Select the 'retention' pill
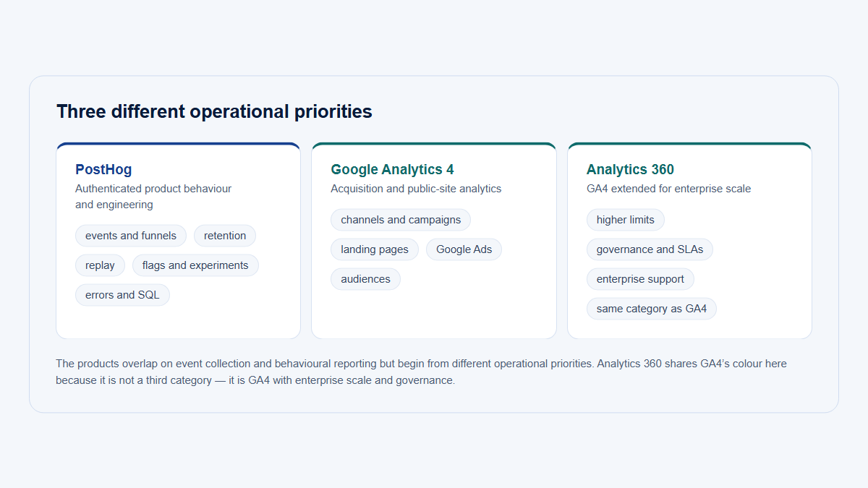 click(225, 236)
